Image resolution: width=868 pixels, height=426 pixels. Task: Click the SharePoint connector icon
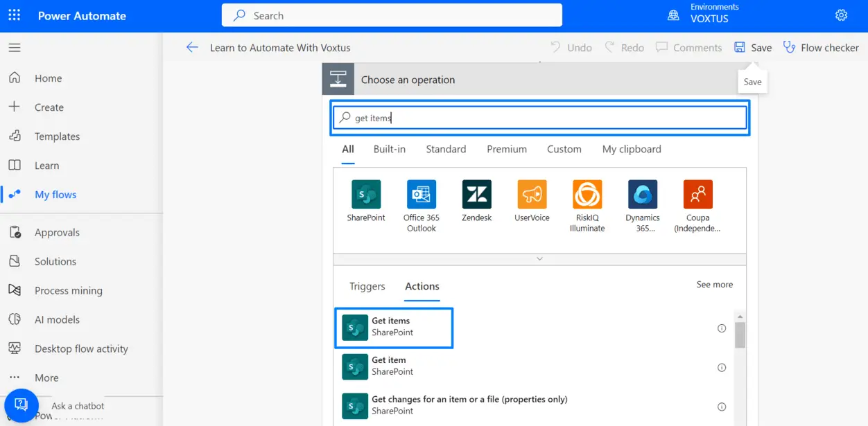pyautogui.click(x=366, y=195)
